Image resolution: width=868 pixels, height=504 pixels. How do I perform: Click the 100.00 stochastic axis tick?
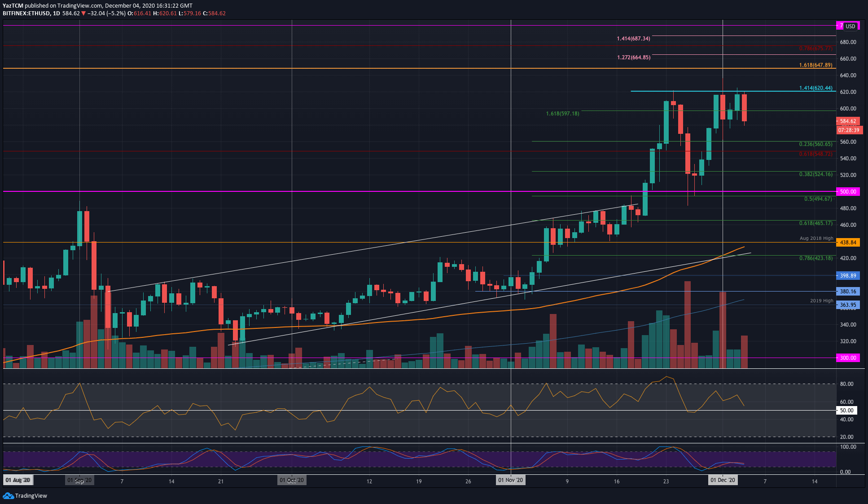pyautogui.click(x=848, y=447)
